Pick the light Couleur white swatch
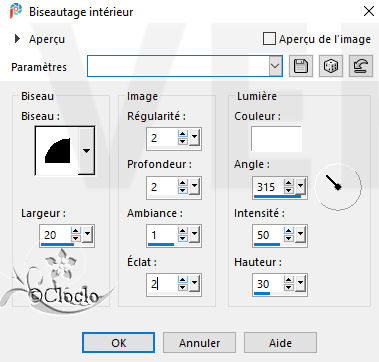Image resolution: width=379 pixels, height=362 pixels. pyautogui.click(x=276, y=139)
